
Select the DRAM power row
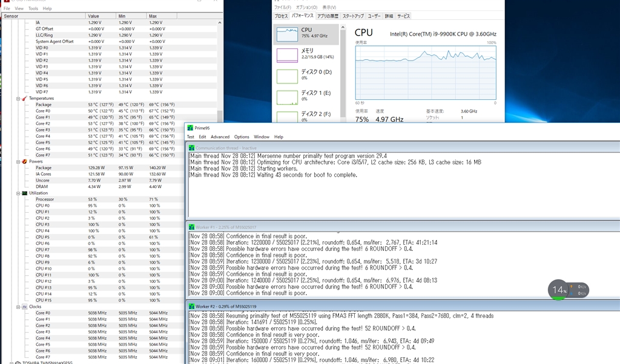coord(109,187)
